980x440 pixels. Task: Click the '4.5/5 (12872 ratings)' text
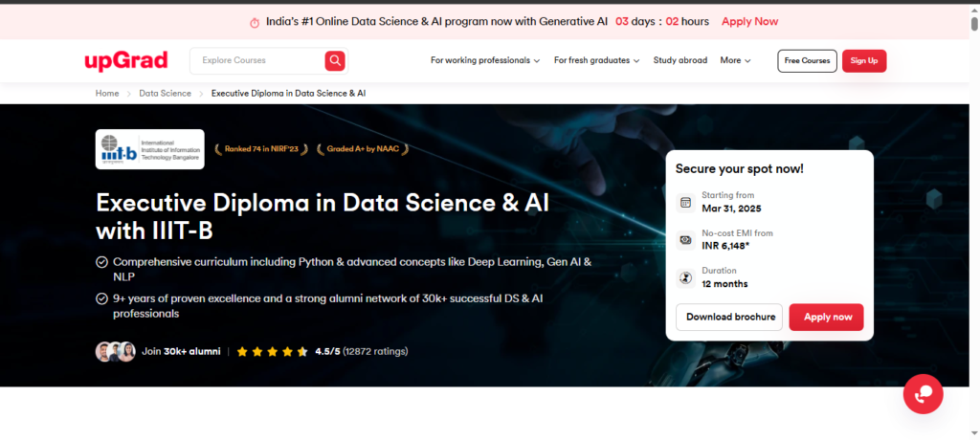point(361,351)
